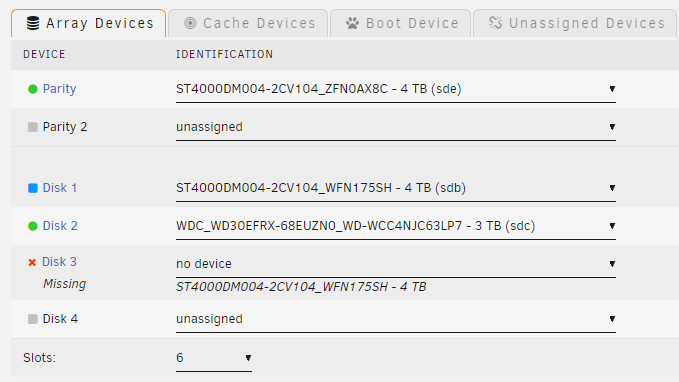
Task: Click the gray status square beside Disk 4
Action: (32, 319)
